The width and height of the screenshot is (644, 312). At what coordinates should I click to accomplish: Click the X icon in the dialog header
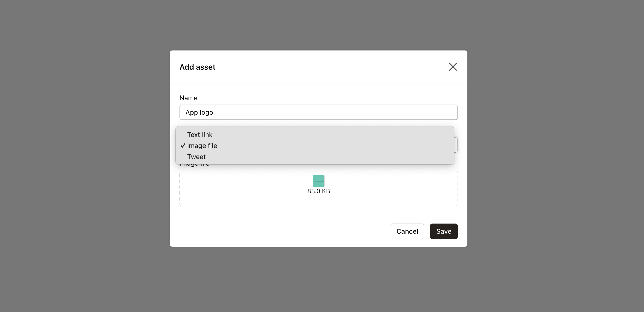pos(453,67)
